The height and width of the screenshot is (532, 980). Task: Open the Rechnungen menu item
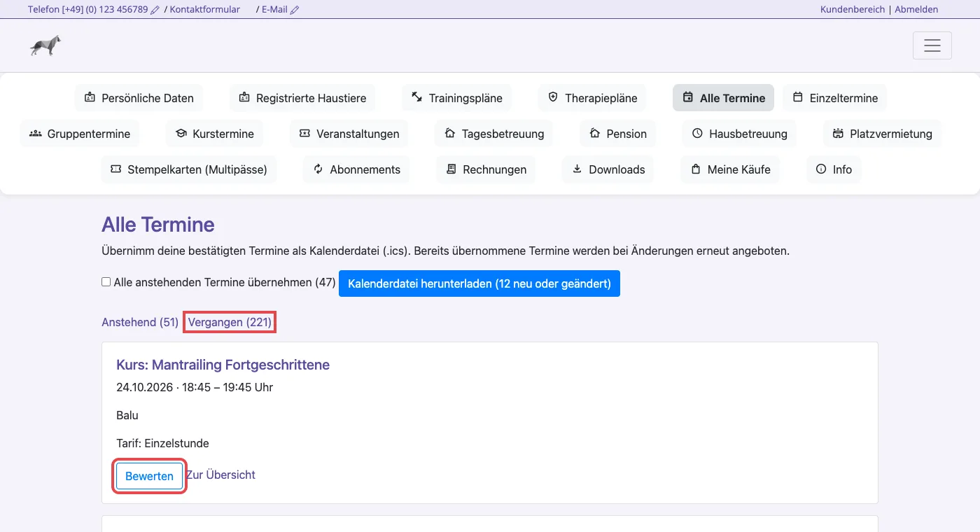pos(486,169)
